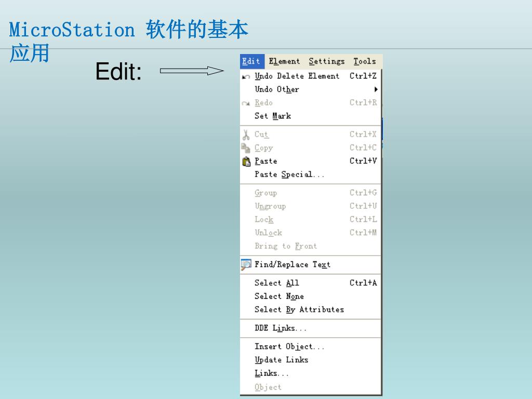Click the Redo arrow icon
This screenshot has height=399, width=532.
click(x=246, y=103)
